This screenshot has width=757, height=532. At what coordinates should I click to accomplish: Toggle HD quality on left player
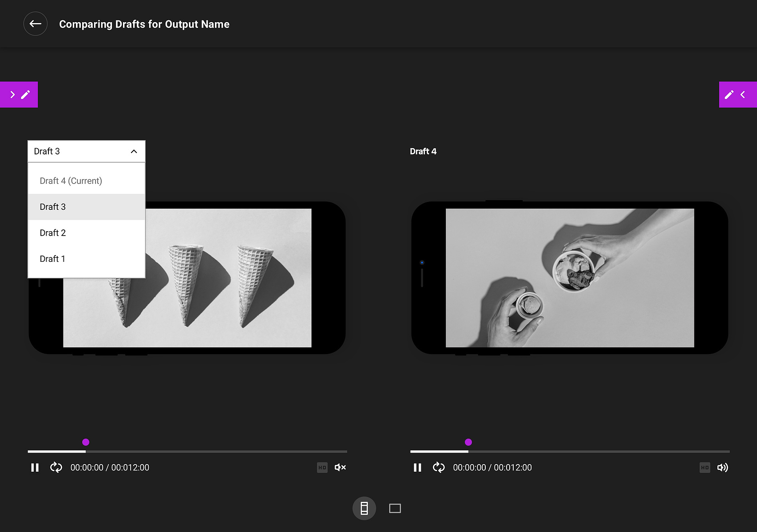pos(322,467)
